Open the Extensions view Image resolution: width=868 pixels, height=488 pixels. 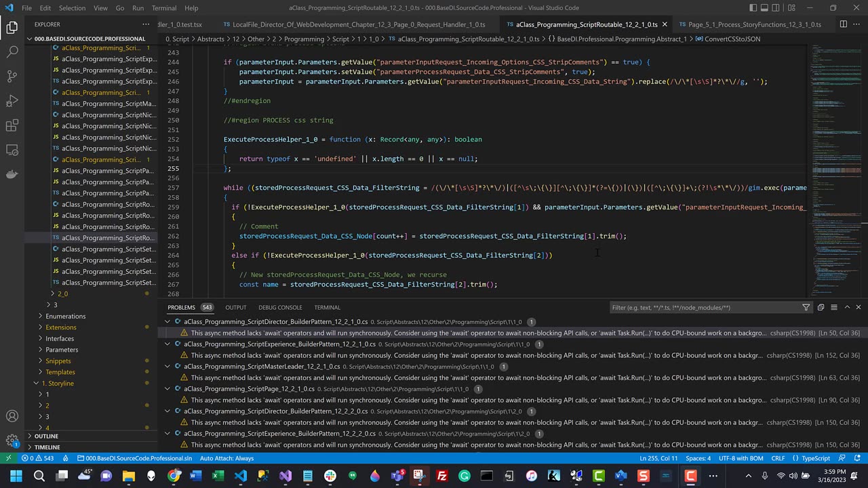point(12,125)
